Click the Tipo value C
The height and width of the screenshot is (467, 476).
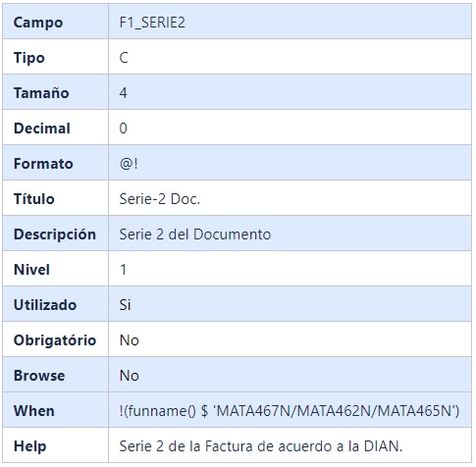(x=124, y=58)
